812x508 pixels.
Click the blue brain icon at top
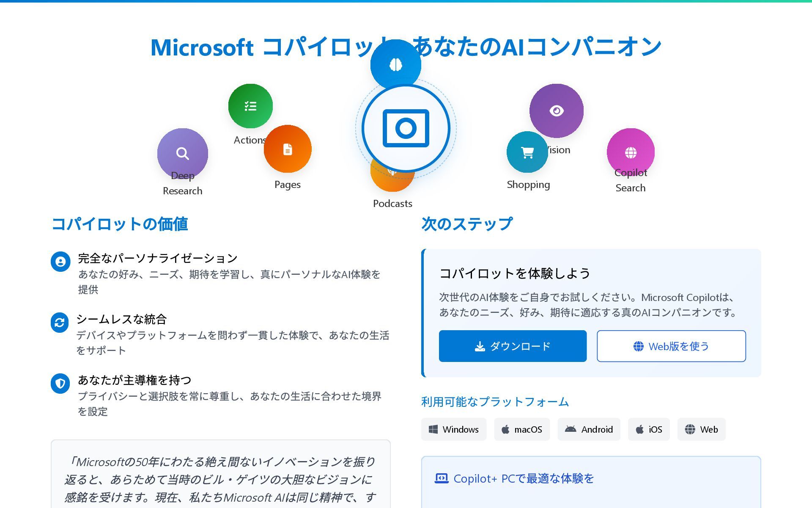[395, 64]
